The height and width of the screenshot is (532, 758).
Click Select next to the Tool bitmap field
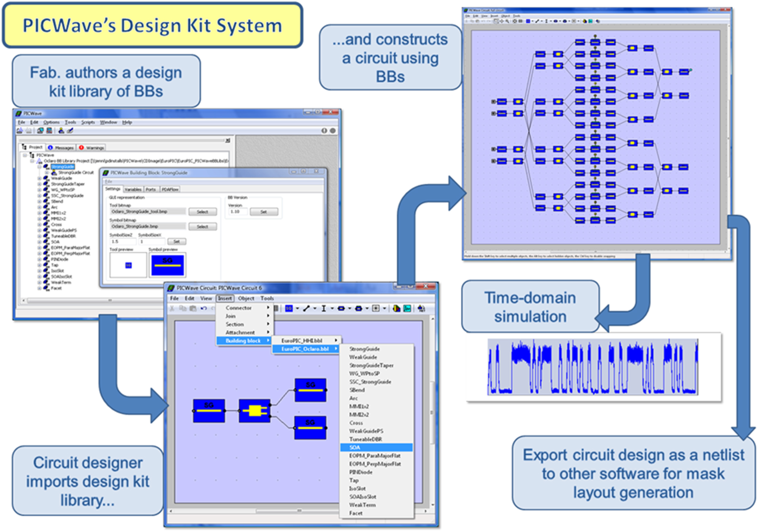click(203, 212)
